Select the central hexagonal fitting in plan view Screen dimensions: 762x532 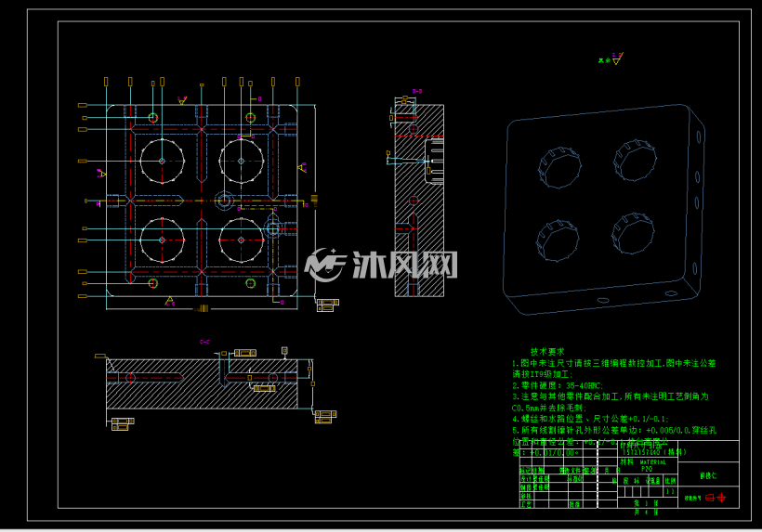[224, 201]
